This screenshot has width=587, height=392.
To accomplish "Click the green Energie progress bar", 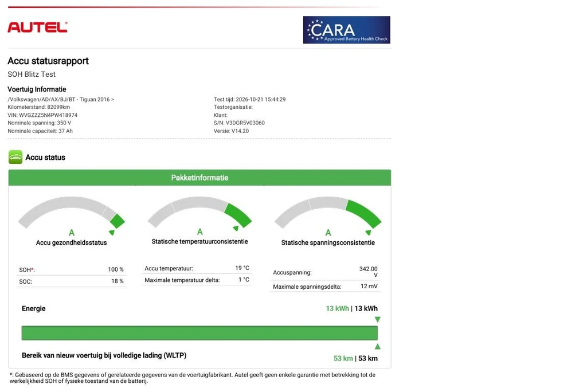I will tap(199, 333).
